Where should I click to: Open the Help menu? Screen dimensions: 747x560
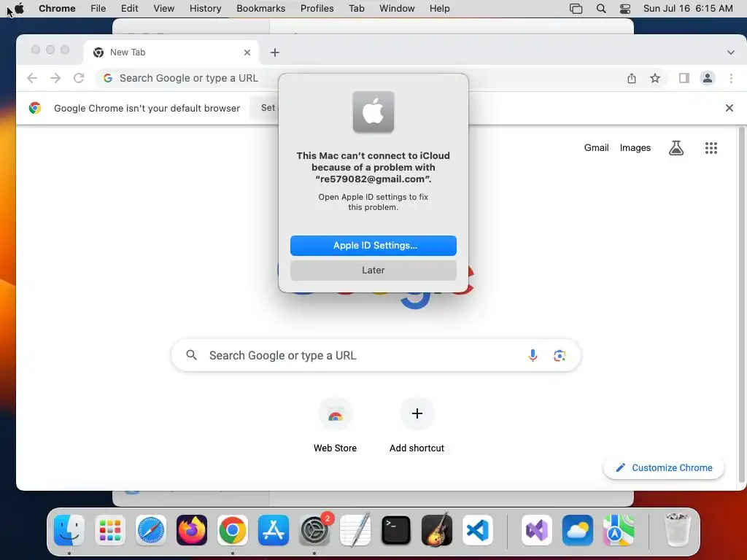439,8
